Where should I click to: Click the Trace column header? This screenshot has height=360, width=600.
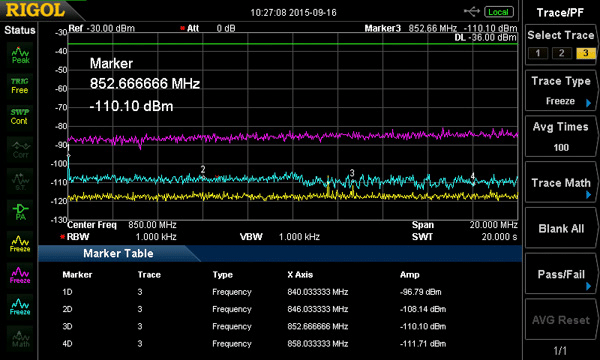(x=149, y=275)
